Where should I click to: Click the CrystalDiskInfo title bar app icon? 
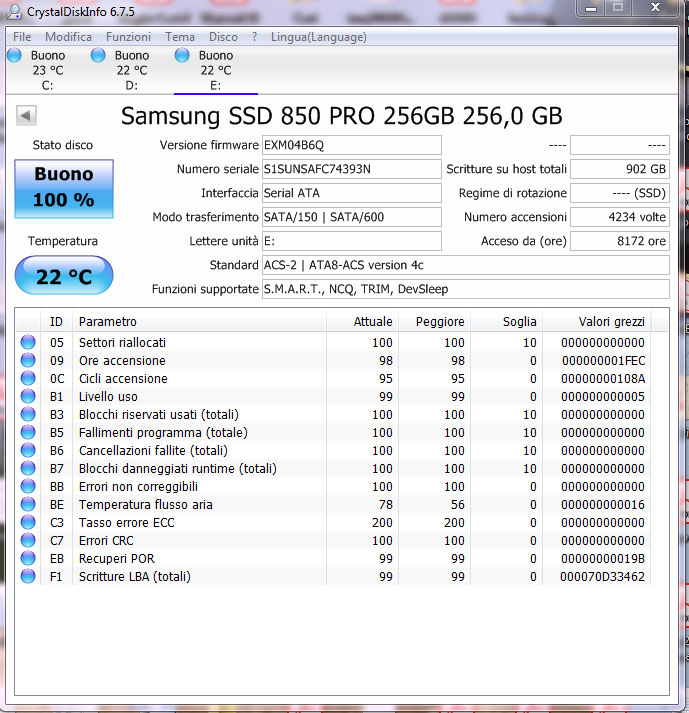[14, 11]
